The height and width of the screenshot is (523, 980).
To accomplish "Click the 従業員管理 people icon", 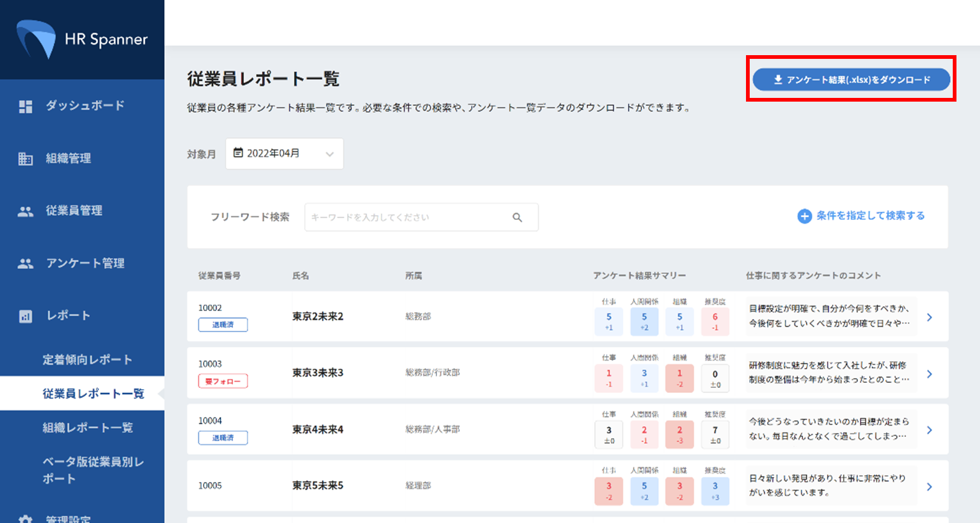I will tap(25, 211).
